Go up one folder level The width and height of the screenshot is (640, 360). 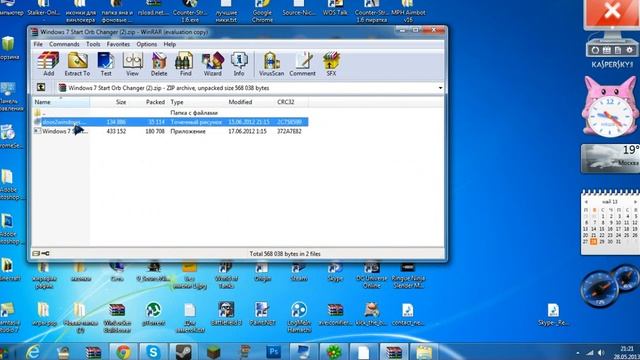[x=41, y=87]
